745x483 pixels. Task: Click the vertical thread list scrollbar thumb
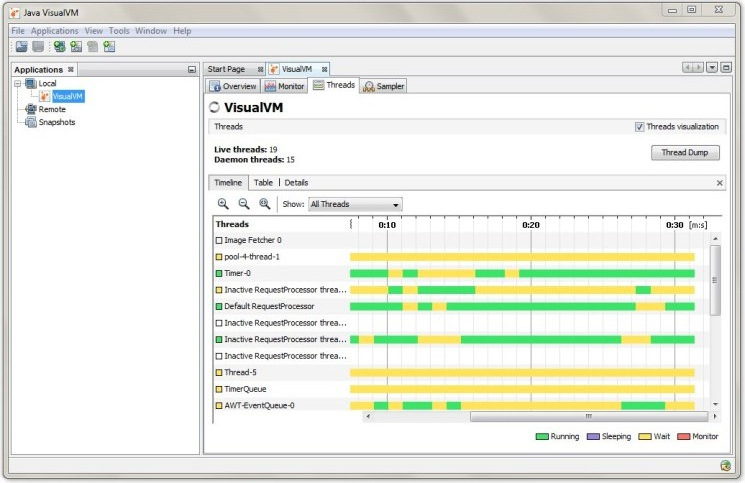pyautogui.click(x=715, y=280)
